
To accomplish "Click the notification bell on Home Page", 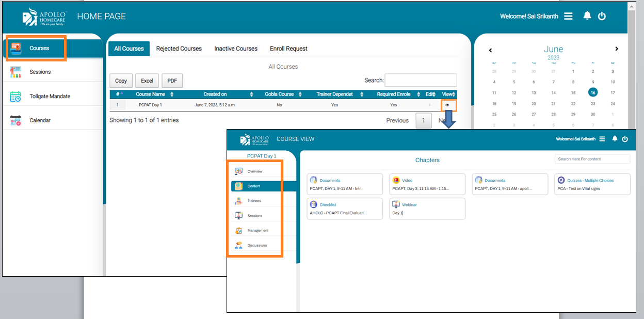I will [587, 16].
